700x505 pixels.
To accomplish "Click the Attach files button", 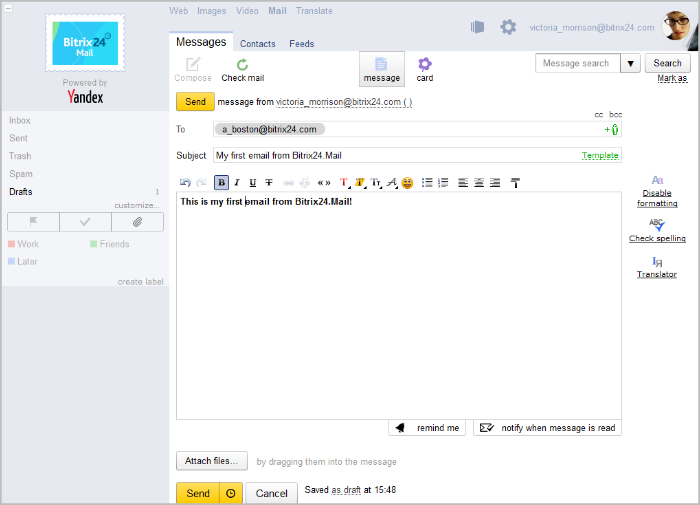I will tap(212, 461).
